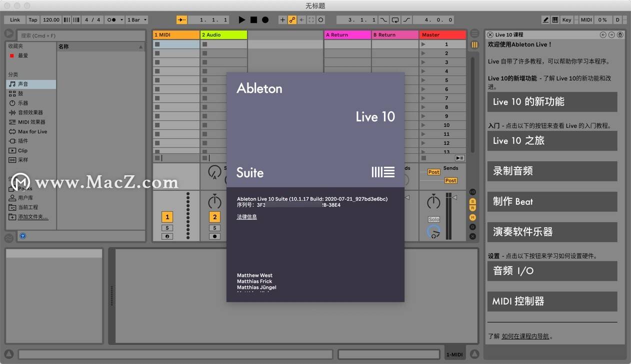Click the Re-Enable Automation arrow
The image size is (631, 364).
point(301,20)
